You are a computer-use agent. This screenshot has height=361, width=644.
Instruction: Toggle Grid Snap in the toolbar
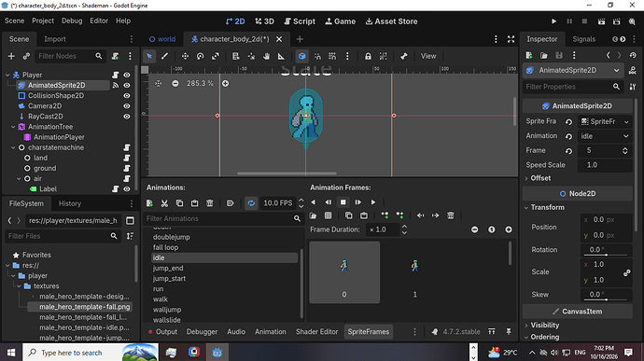(x=332, y=56)
